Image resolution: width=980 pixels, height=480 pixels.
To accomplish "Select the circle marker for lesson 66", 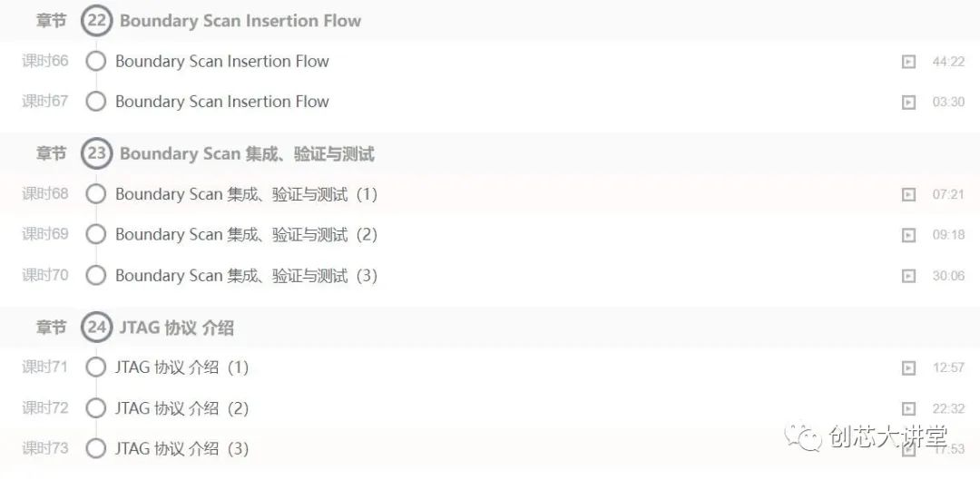I will (96, 62).
